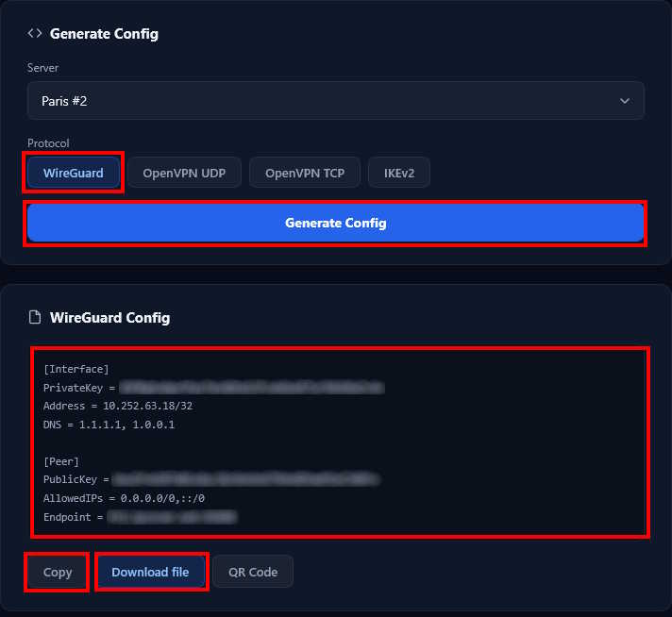
Task: Select the WireGuard protocol
Action: [x=74, y=173]
